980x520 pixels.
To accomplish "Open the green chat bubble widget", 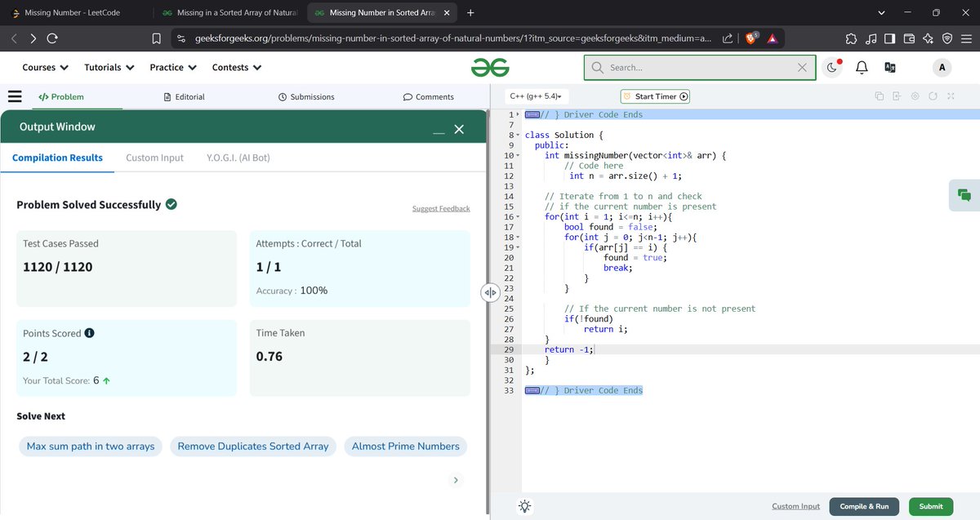I will click(964, 194).
